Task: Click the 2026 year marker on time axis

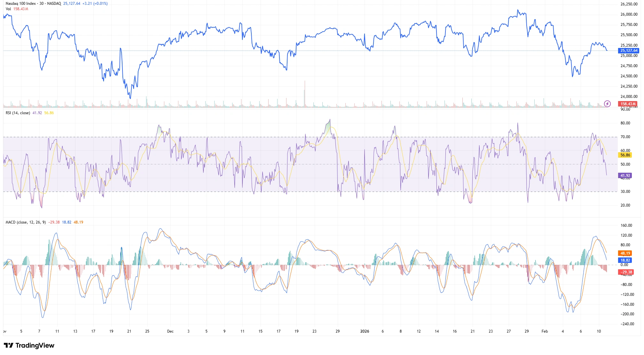Action: tap(365, 331)
